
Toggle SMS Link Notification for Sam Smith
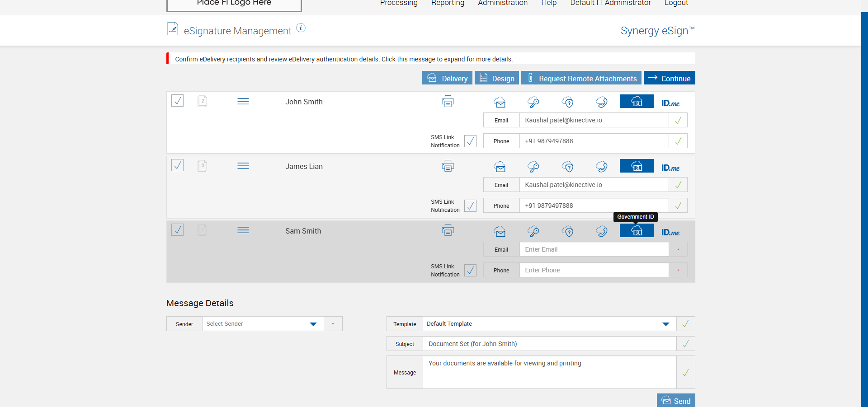coord(470,270)
